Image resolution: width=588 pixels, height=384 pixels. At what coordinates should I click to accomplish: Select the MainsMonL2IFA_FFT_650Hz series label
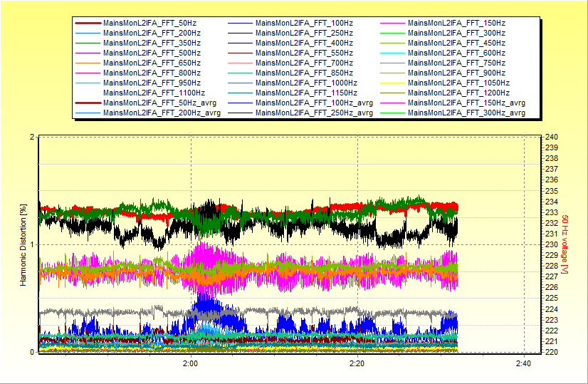coord(152,63)
